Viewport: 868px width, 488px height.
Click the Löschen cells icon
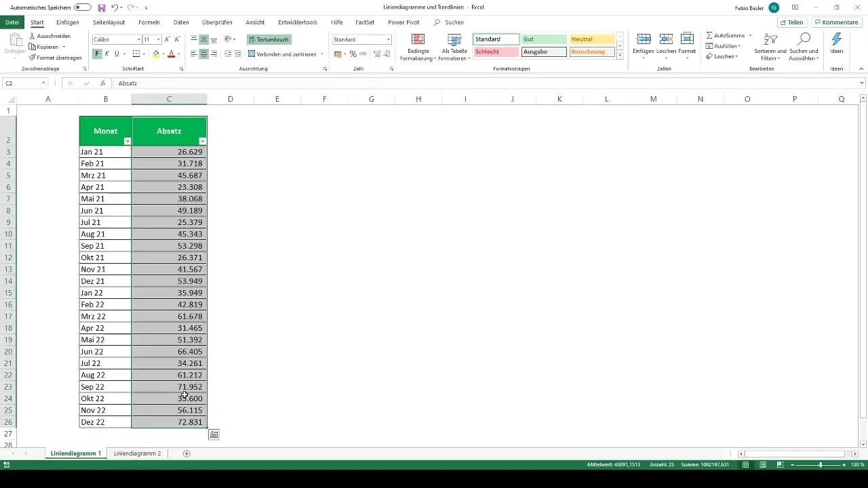[x=666, y=39]
